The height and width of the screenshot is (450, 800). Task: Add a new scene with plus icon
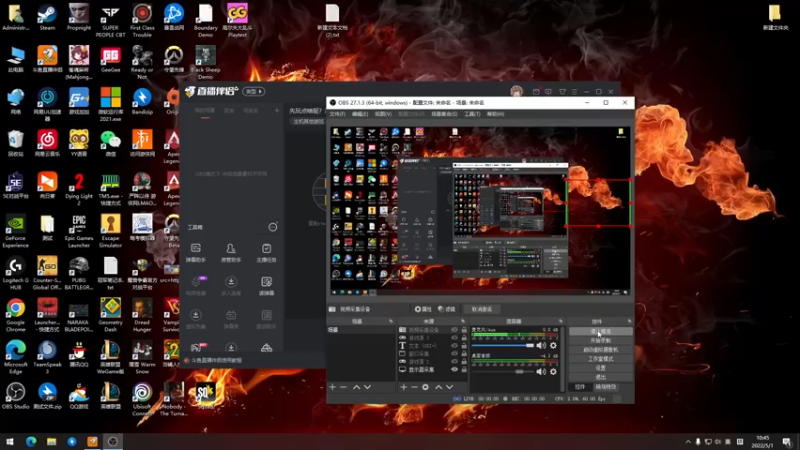333,387
